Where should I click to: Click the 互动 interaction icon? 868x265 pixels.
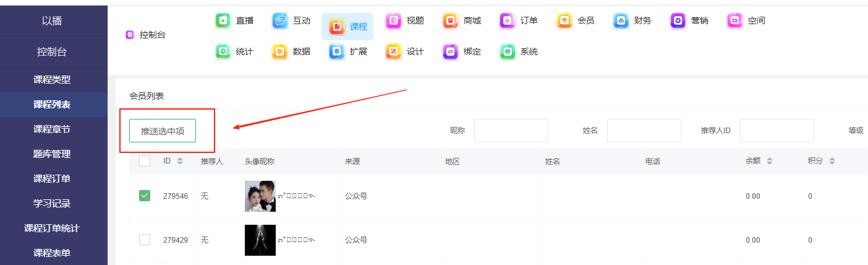(280, 20)
